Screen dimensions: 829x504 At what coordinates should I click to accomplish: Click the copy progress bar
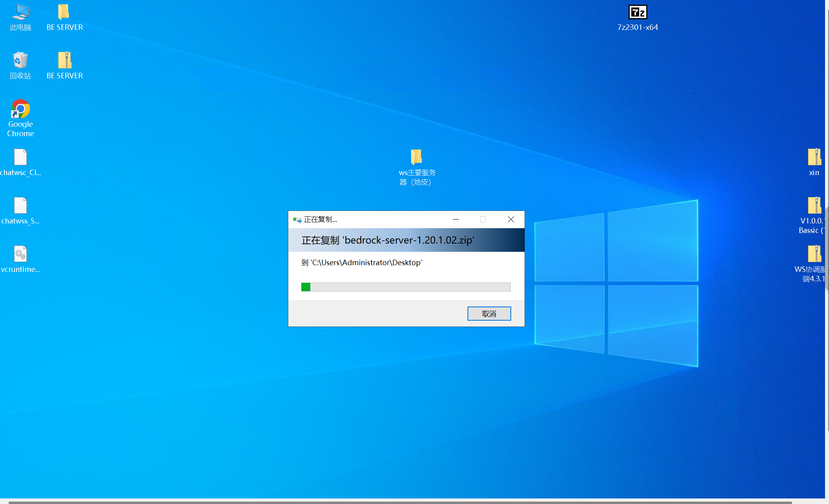[x=406, y=287]
